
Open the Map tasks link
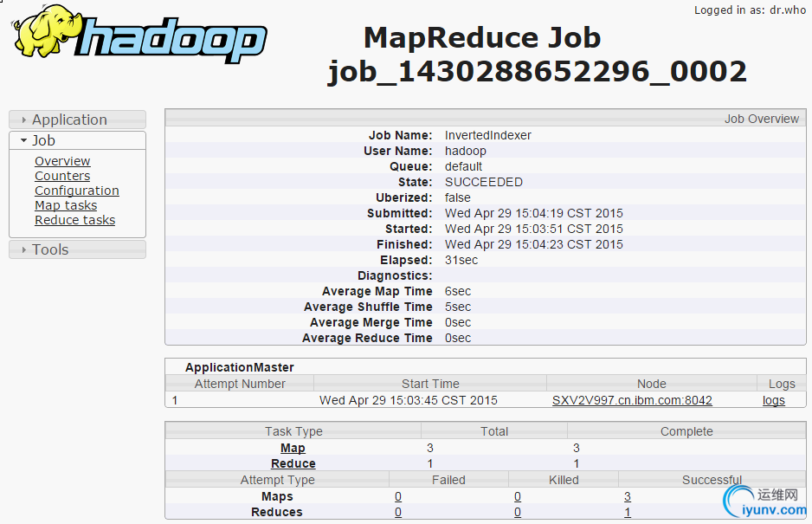[x=66, y=205]
